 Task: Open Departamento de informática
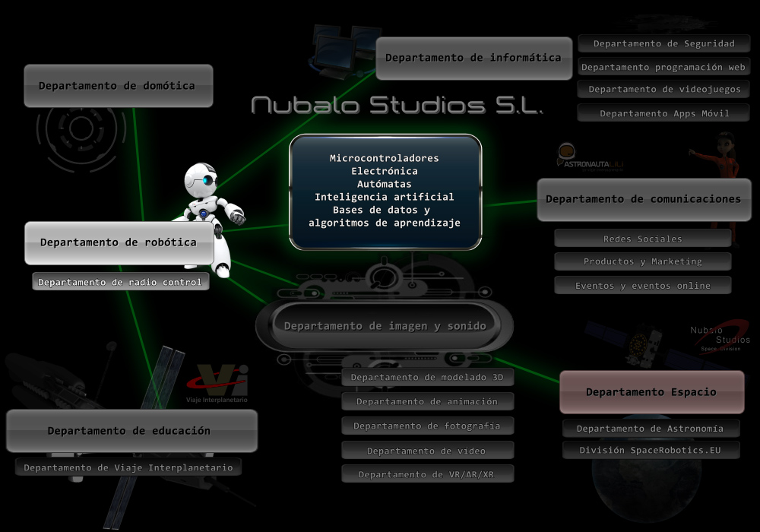tap(474, 59)
